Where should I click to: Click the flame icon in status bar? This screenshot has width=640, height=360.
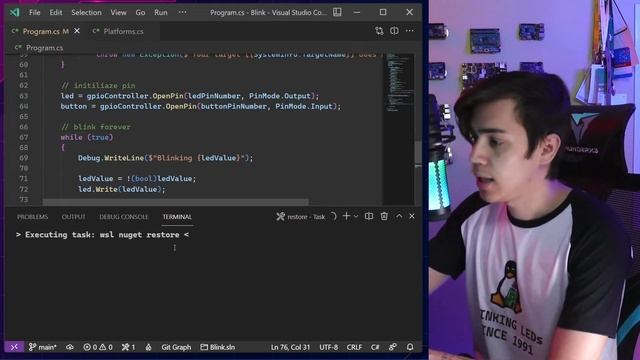(x=149, y=347)
